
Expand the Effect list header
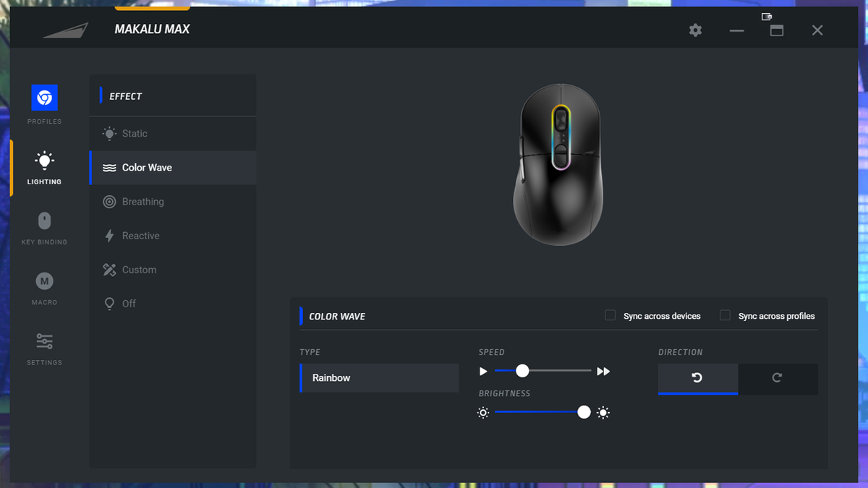pyautogui.click(x=172, y=95)
